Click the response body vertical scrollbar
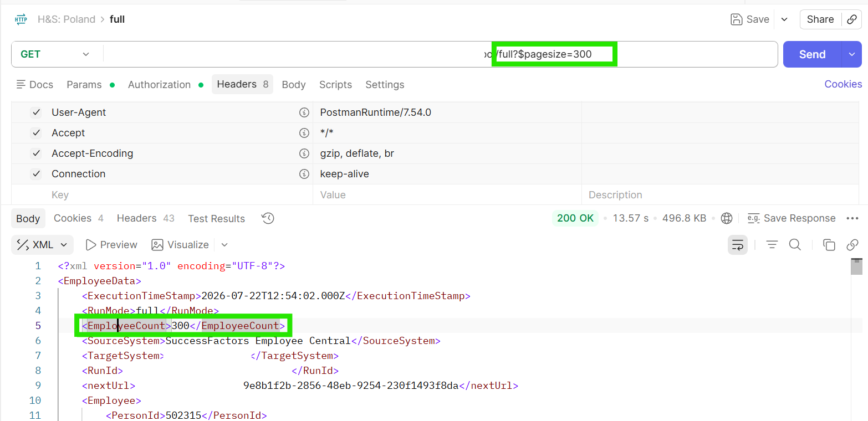The height and width of the screenshot is (421, 868). click(x=857, y=266)
